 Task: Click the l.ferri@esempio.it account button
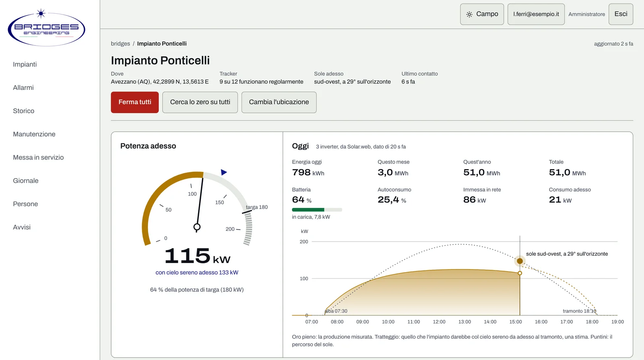coord(536,14)
